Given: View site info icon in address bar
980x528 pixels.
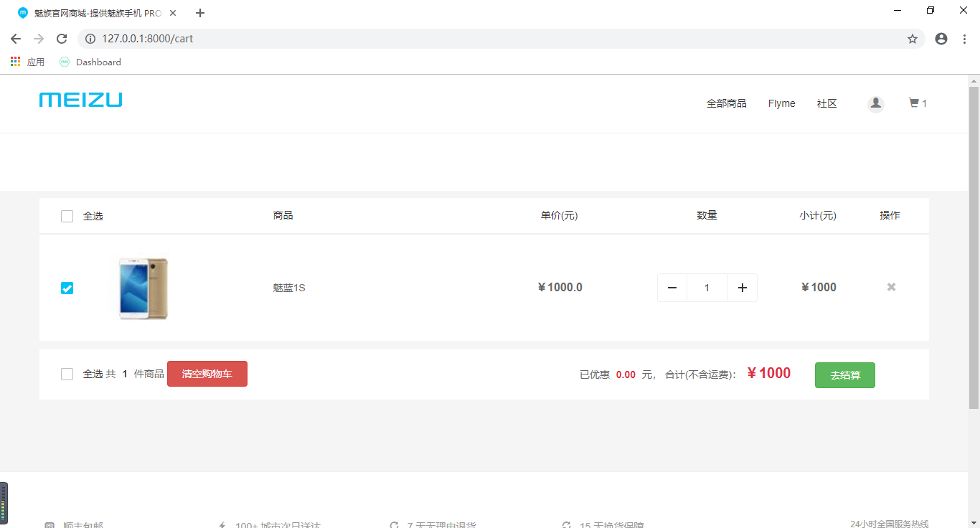Looking at the screenshot, I should pos(90,39).
